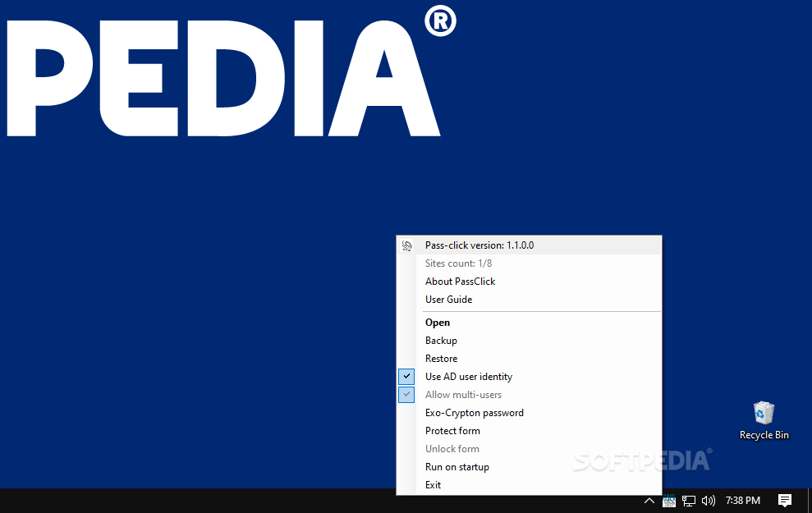
Task: Enable Run on startup
Action: click(530, 468)
